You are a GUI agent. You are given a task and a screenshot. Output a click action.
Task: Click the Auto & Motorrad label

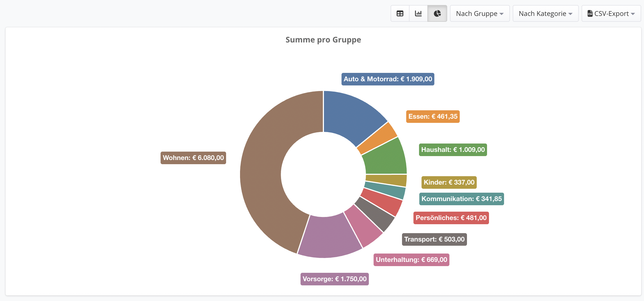click(388, 79)
